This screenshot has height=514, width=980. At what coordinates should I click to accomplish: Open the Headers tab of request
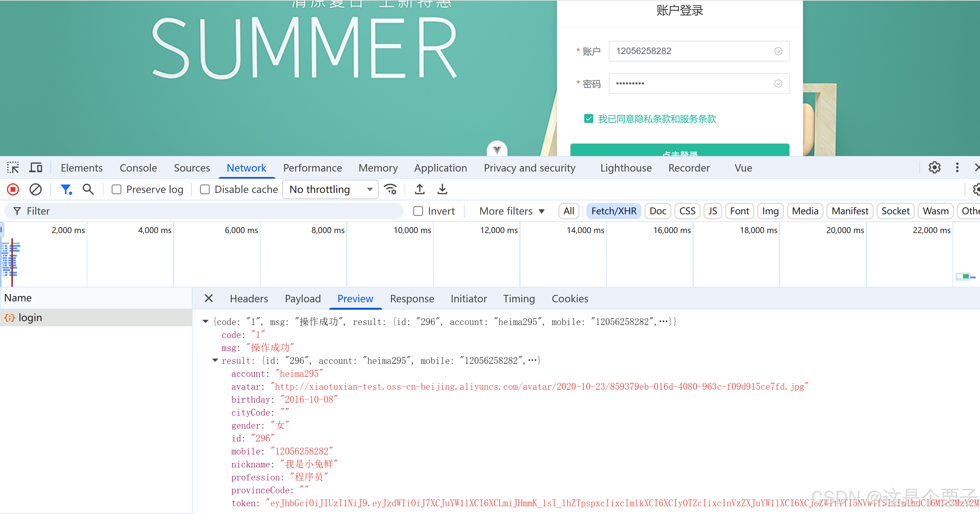(249, 299)
